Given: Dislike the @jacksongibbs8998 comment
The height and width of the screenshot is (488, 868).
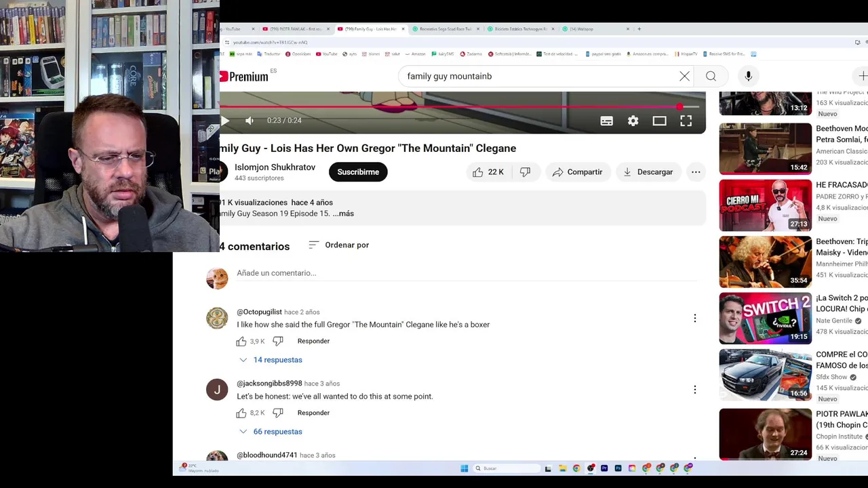Looking at the screenshot, I should pyautogui.click(x=278, y=413).
